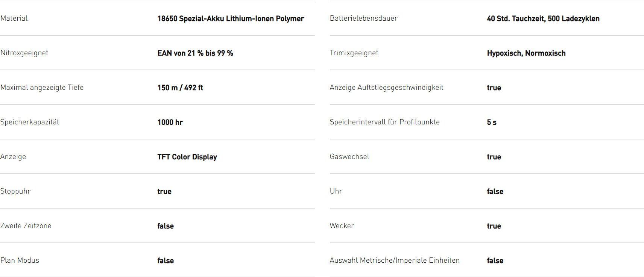The width and height of the screenshot is (644, 277).
Task: Click the Batterielebensdauer label
Action: coord(363,18)
